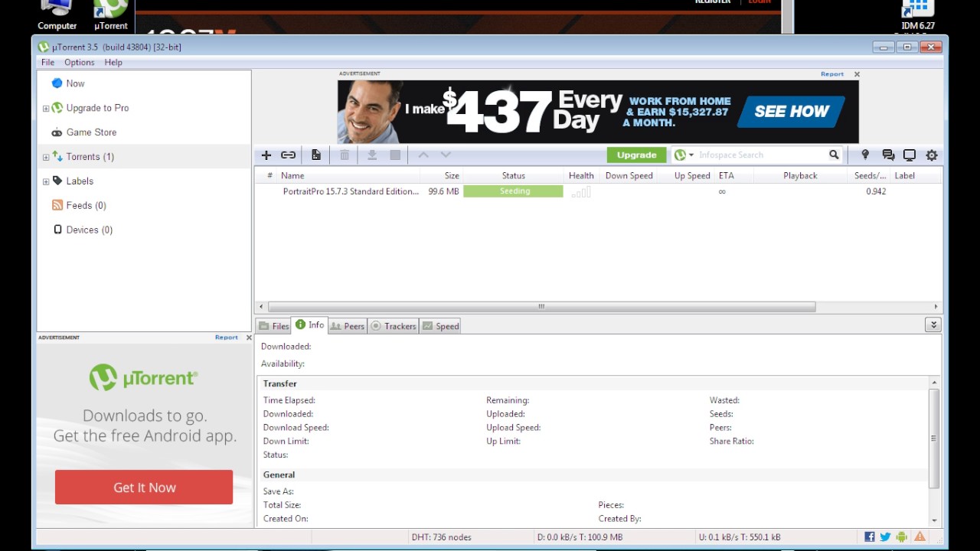Click the vertical scrollbar in Info panel
This screenshot has width=980, height=551.
pos(934,439)
